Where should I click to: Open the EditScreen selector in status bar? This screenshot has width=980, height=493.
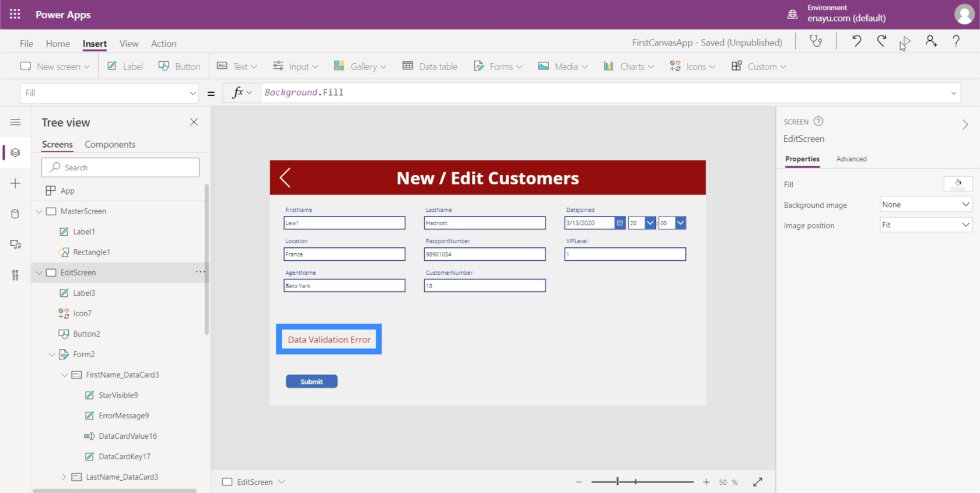coord(254,482)
